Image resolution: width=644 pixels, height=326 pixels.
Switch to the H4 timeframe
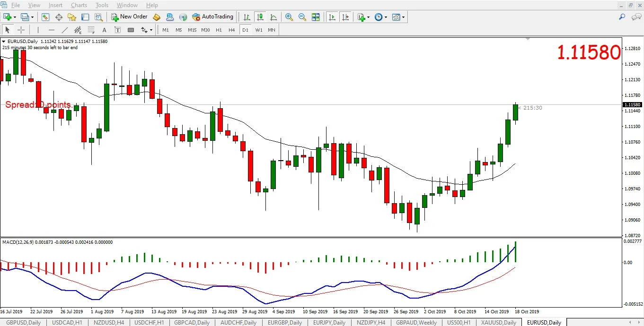click(231, 30)
